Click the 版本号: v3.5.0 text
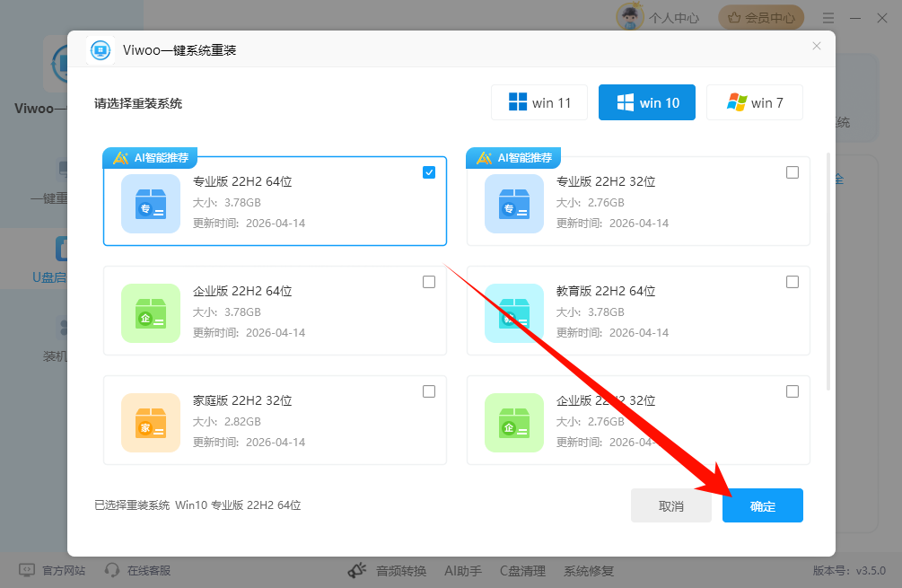The image size is (902, 588). coord(849,571)
